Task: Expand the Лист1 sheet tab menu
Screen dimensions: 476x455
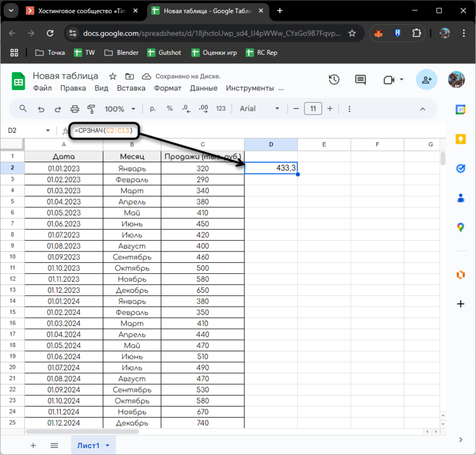Action: (107, 445)
